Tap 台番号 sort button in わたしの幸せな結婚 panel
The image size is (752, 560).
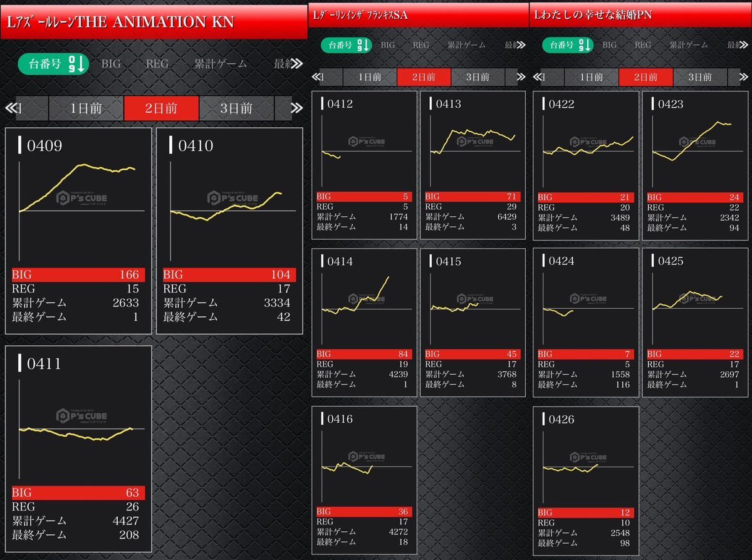(567, 45)
